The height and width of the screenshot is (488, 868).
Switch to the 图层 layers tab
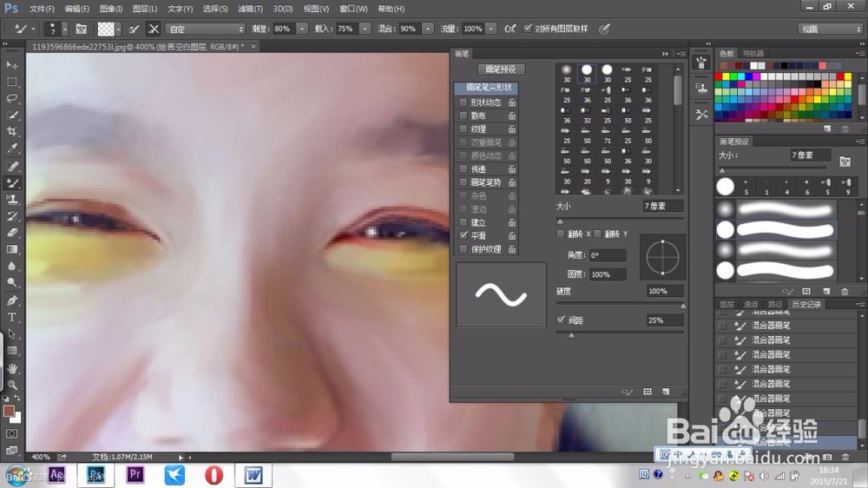pyautogui.click(x=727, y=304)
